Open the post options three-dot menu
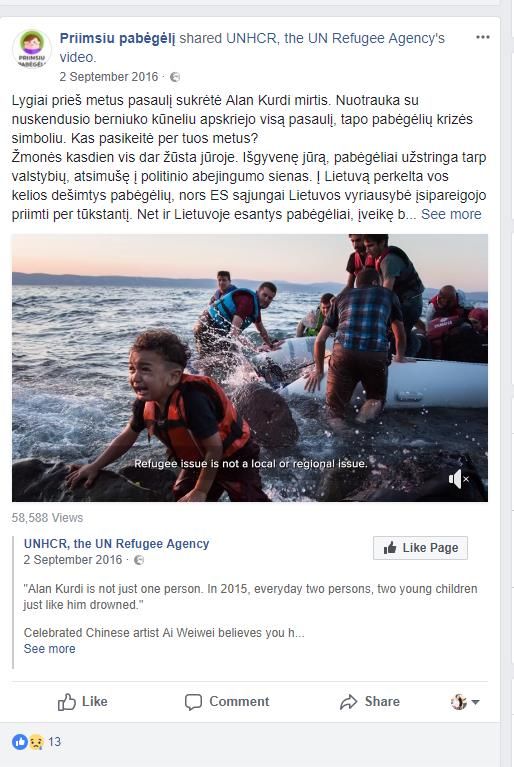The width and height of the screenshot is (514, 767). (483, 38)
